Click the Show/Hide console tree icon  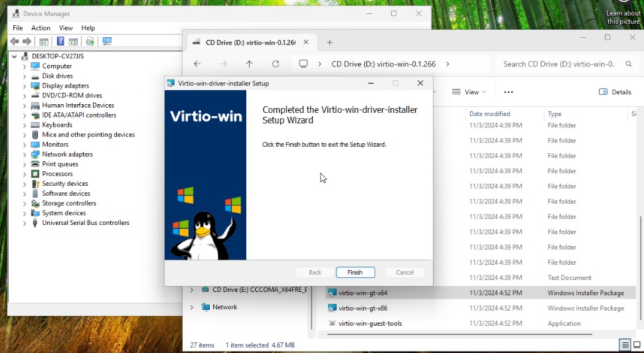click(x=43, y=41)
